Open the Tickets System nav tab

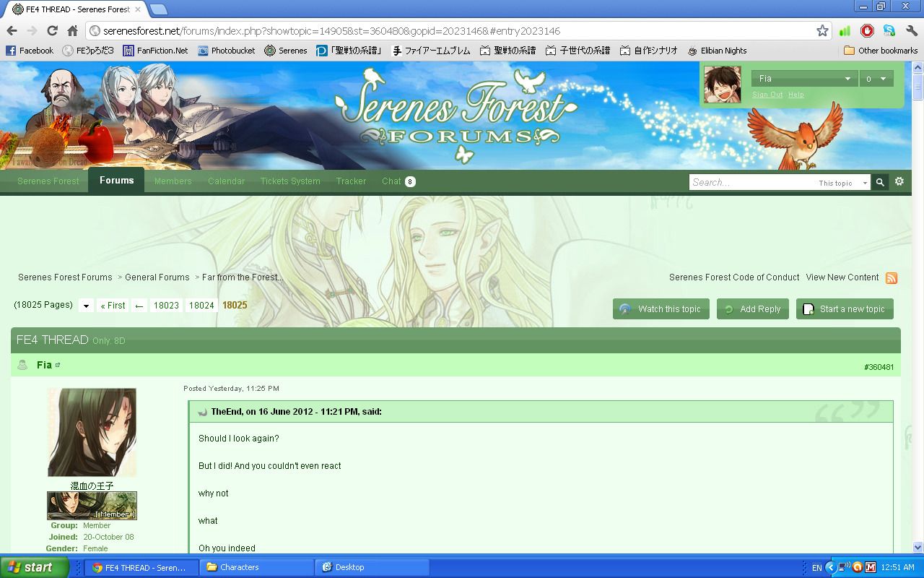(x=290, y=181)
